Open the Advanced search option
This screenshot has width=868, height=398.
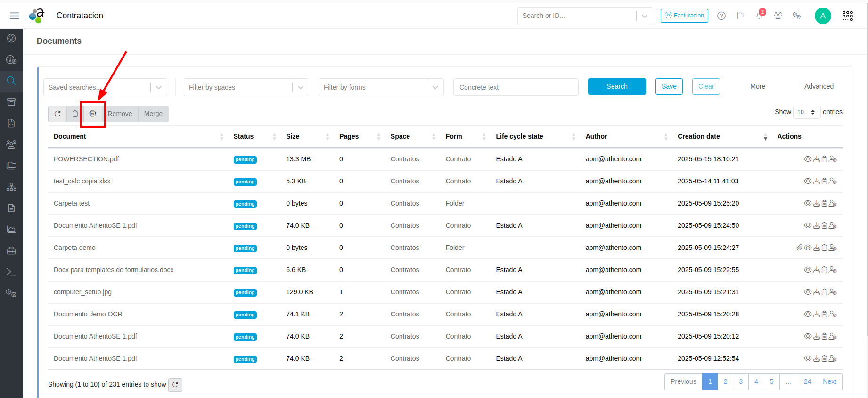pos(819,86)
